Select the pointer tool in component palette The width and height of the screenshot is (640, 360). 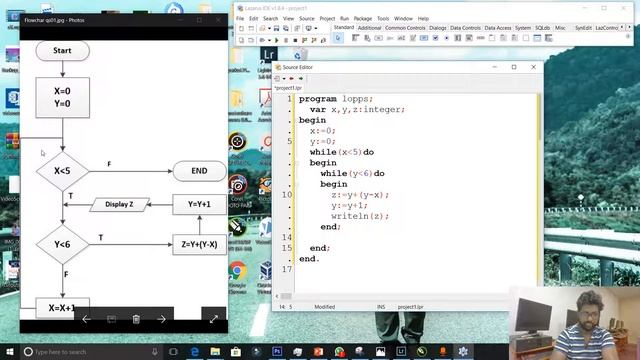tap(338, 38)
